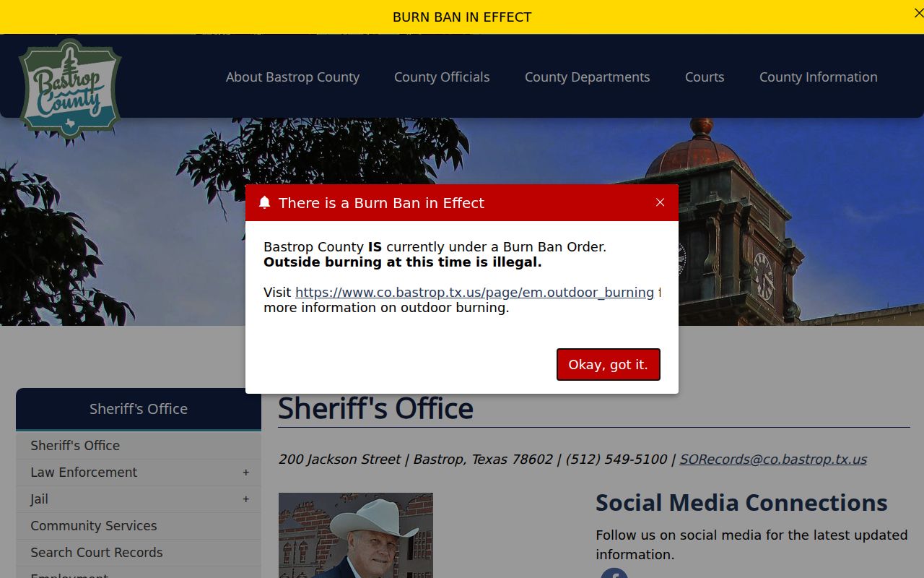
Task: Expand the Law Enforcement submenu
Action: pyautogui.click(x=245, y=473)
